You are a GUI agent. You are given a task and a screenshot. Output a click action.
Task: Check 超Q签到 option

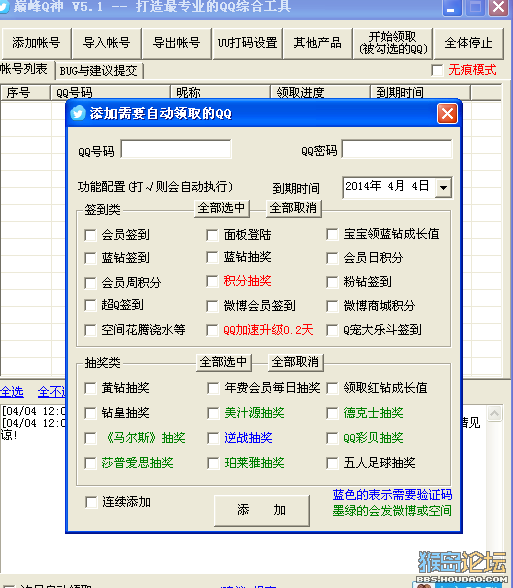pos(90,305)
